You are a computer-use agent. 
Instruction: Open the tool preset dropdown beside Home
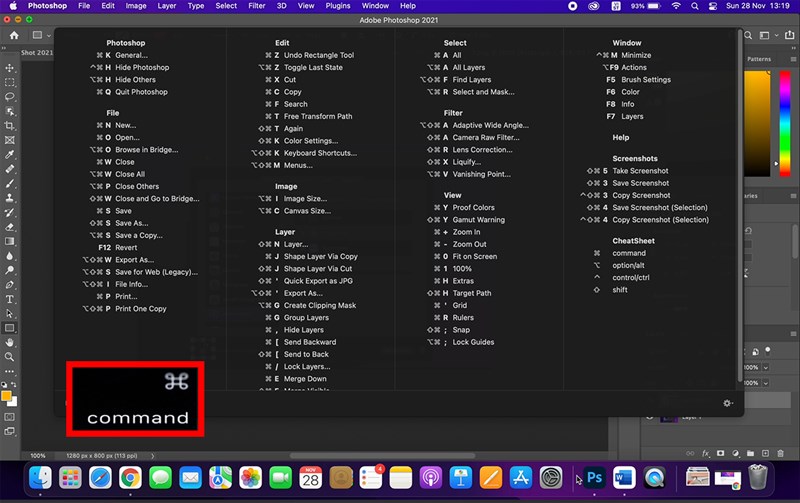[42, 35]
